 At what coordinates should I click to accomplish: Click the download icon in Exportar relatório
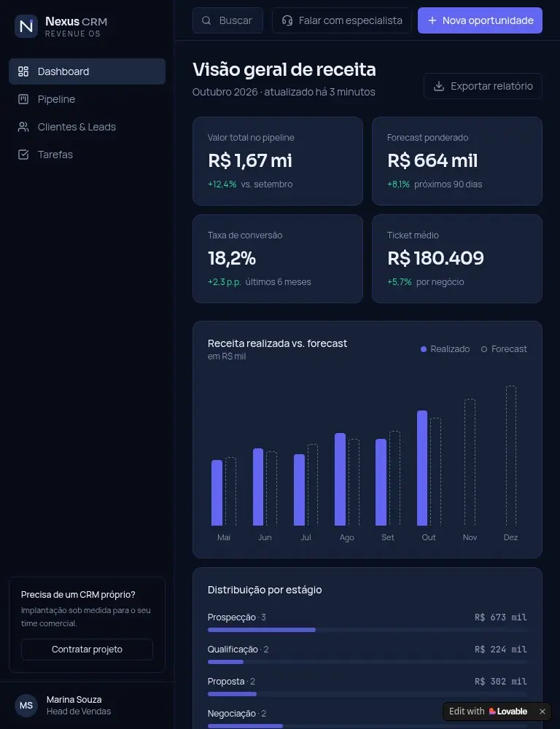tap(439, 86)
